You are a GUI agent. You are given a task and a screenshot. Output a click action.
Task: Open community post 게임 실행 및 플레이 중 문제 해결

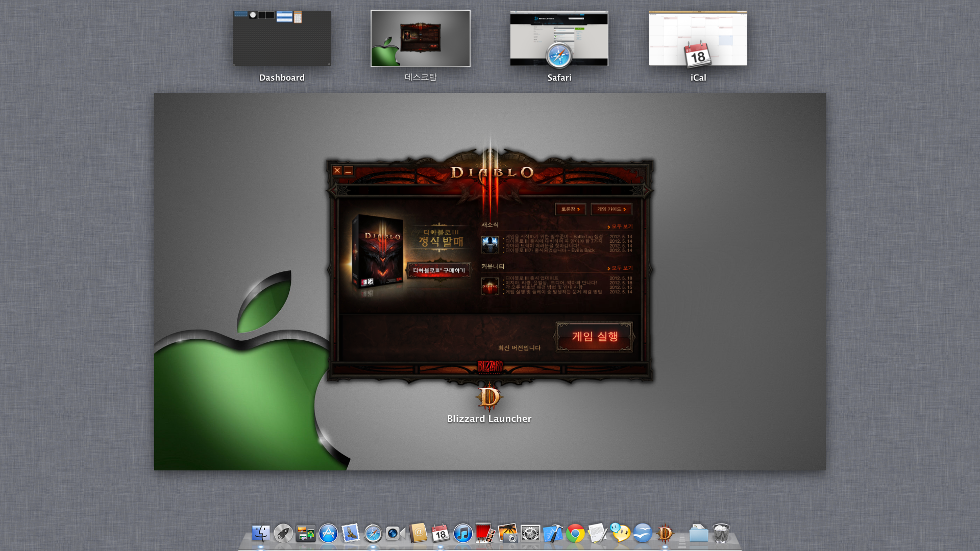(x=554, y=292)
